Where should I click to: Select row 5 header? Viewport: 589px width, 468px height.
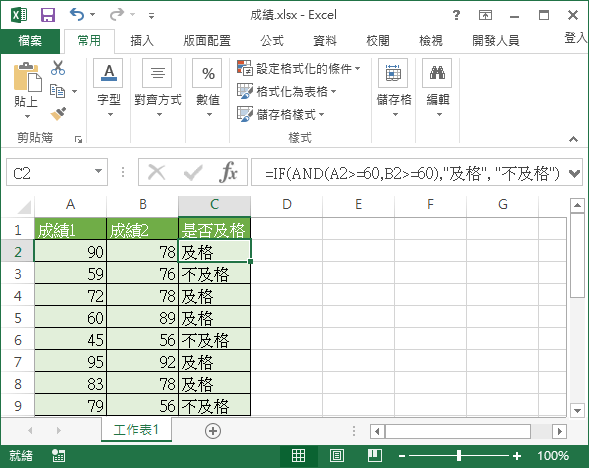(18, 318)
